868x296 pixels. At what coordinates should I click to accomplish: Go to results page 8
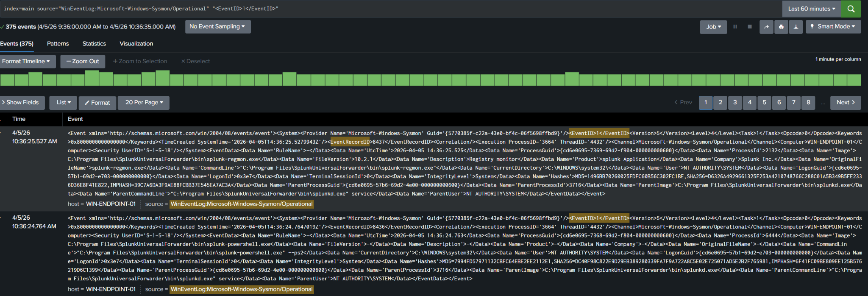(x=809, y=103)
